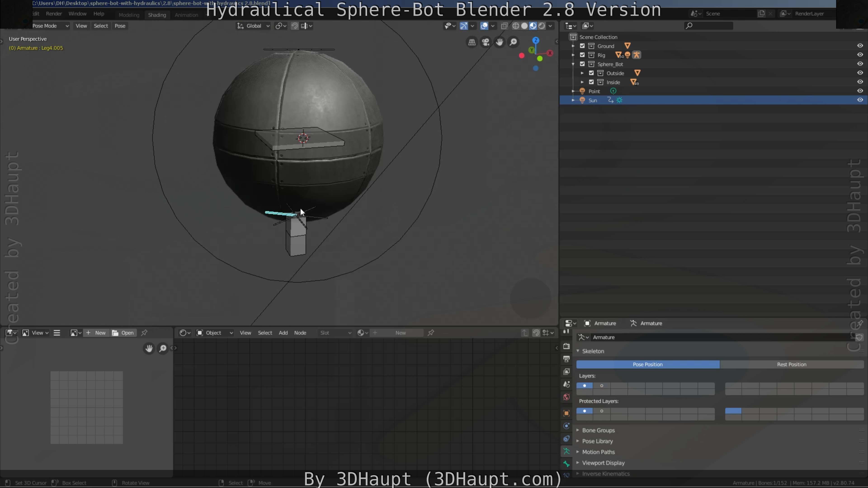Open pivot point dropdown

point(281,26)
